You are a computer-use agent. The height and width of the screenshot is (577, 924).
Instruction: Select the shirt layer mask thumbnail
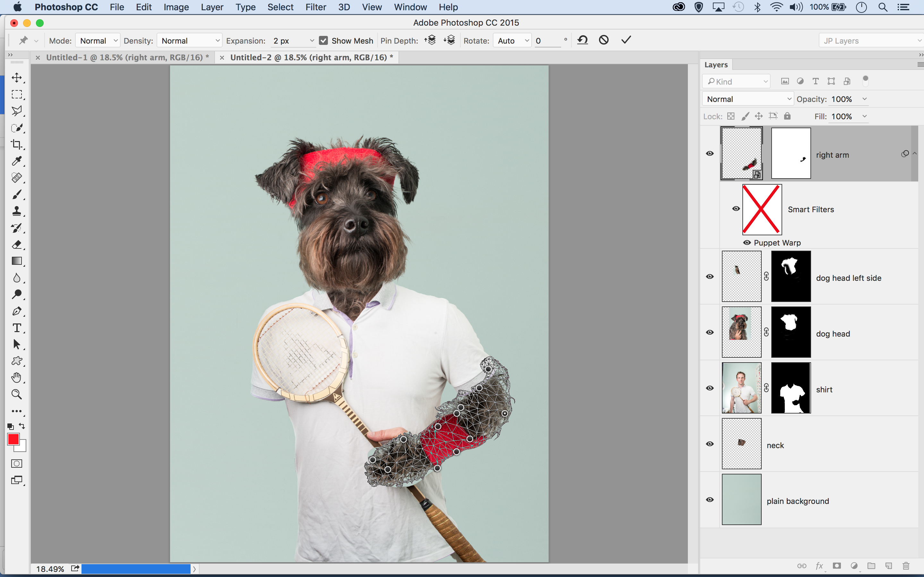click(x=791, y=388)
